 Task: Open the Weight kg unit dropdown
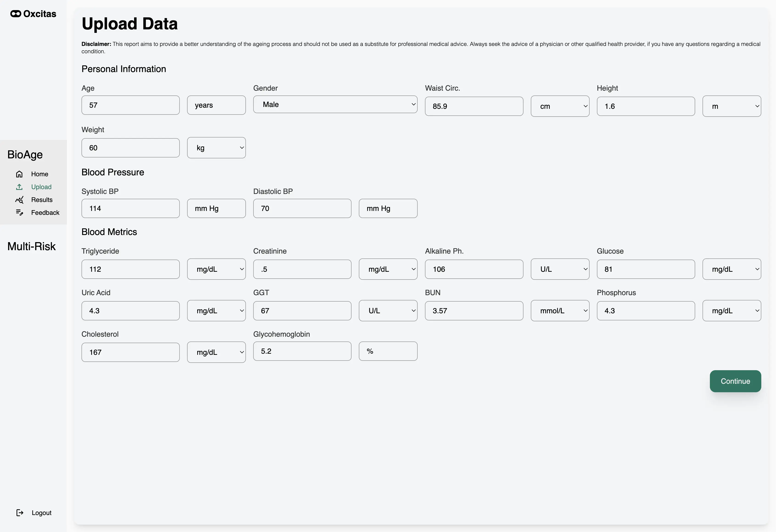click(x=216, y=148)
